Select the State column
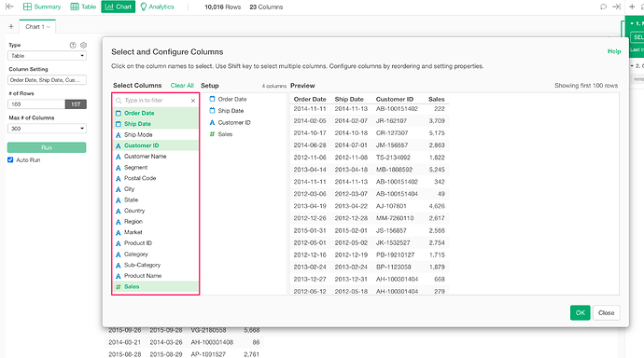This screenshot has height=358, width=644. [x=156, y=200]
